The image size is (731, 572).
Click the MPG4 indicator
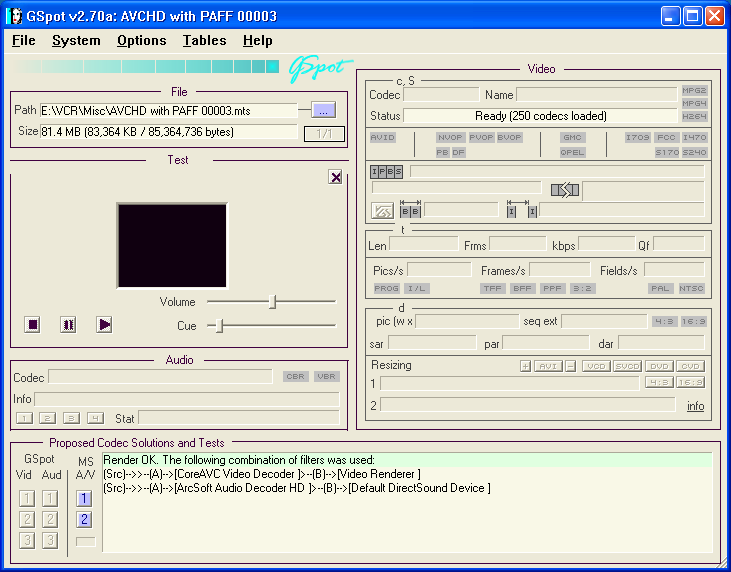(x=694, y=103)
